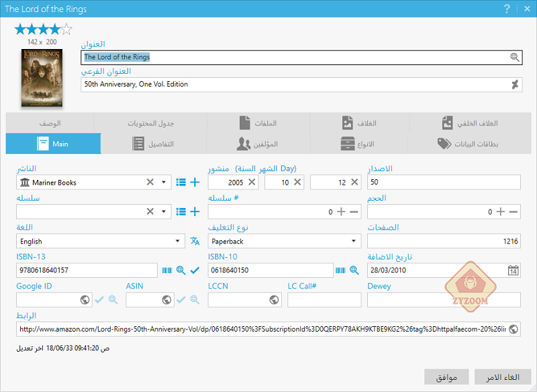Open the الغلاف الخلفي back cover tab
537x392 pixels.
click(x=471, y=123)
